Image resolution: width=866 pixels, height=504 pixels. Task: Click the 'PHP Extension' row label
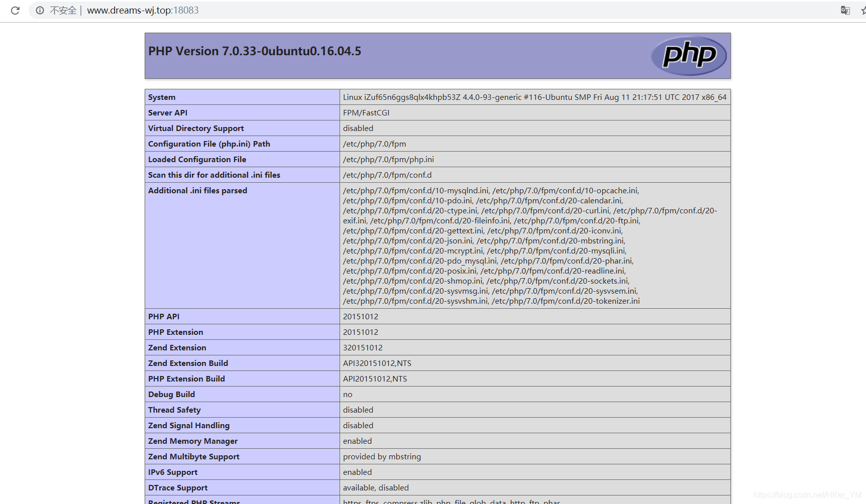pos(176,332)
